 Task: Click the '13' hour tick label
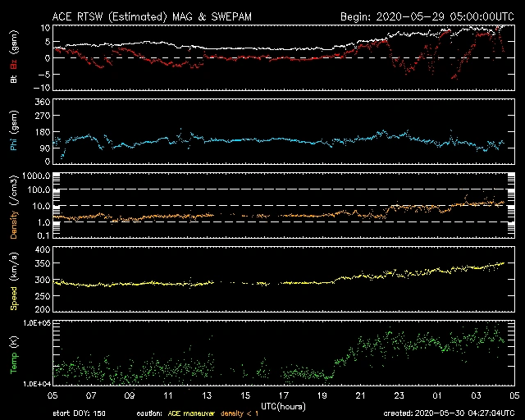(207, 395)
